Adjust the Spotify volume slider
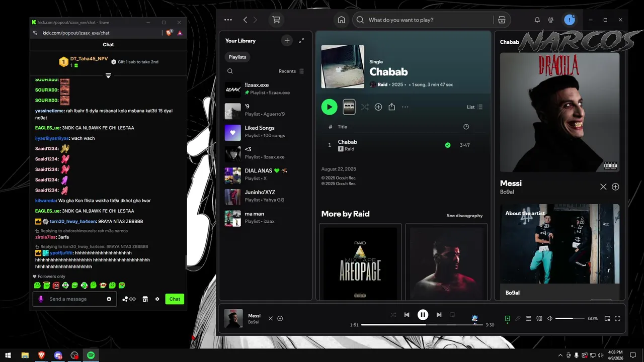 [x=570, y=318]
